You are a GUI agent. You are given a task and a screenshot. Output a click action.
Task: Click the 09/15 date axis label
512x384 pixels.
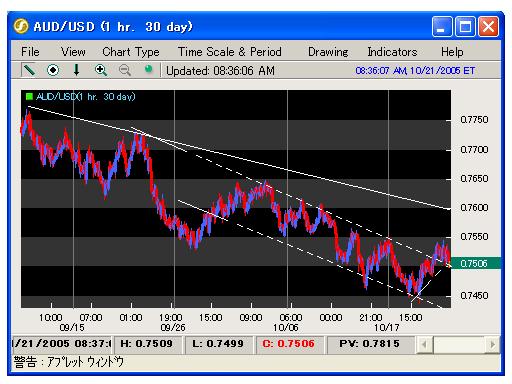pyautogui.click(x=72, y=328)
